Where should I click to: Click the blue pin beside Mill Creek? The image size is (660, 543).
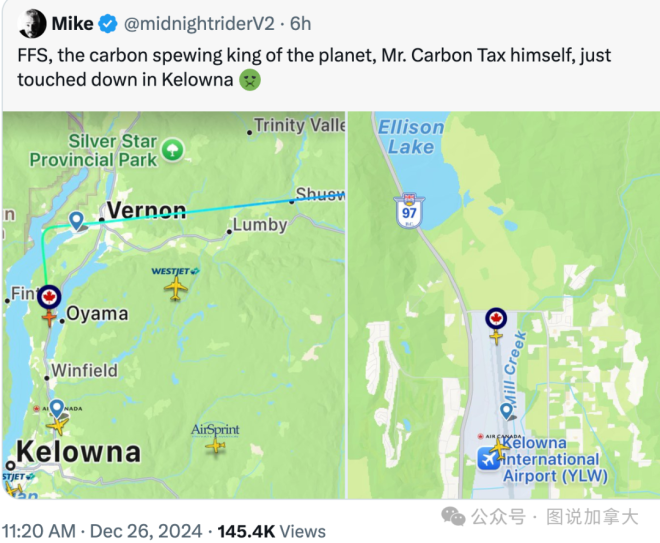pos(506,410)
